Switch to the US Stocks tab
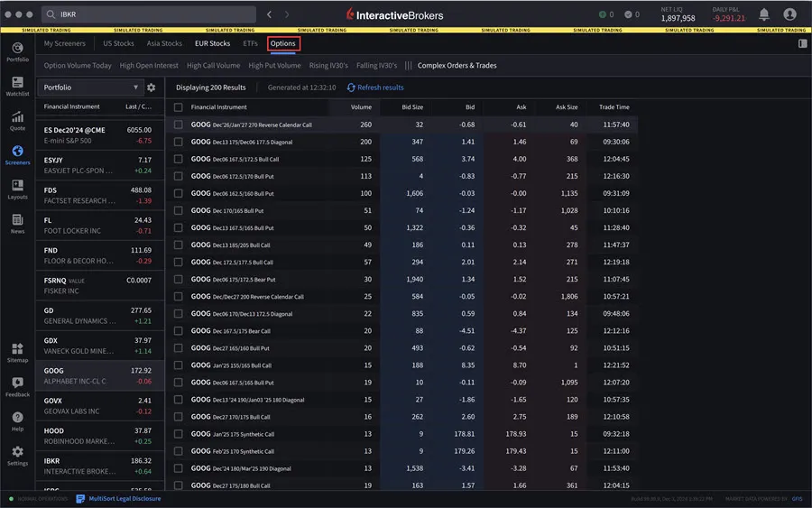The width and height of the screenshot is (812, 508). coord(118,43)
